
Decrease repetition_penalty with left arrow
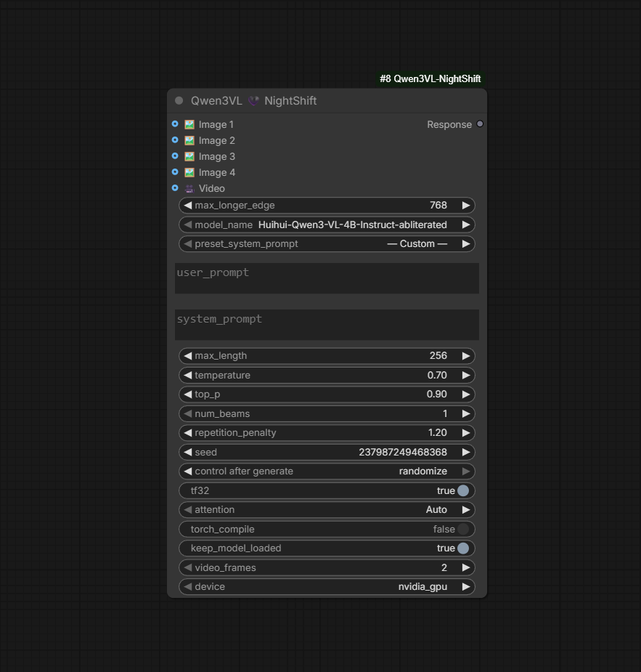click(187, 433)
